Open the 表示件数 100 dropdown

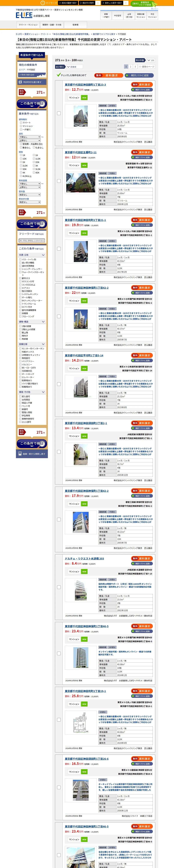pos(151,60)
